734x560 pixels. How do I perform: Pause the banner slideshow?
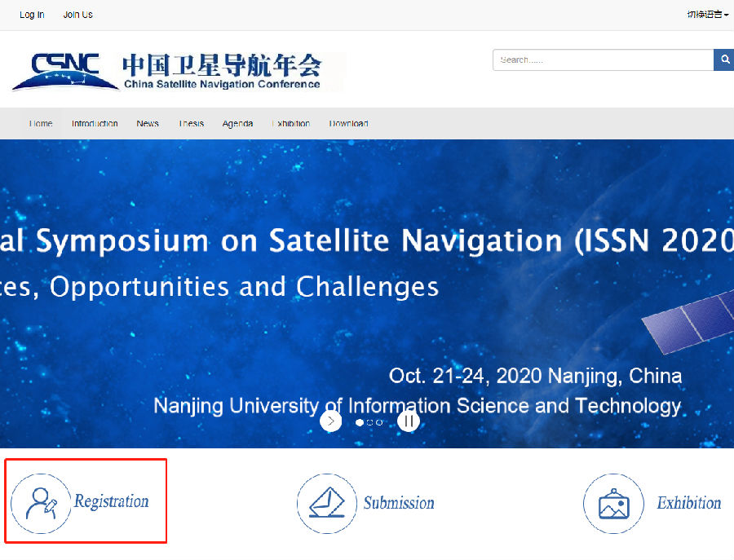[409, 421]
